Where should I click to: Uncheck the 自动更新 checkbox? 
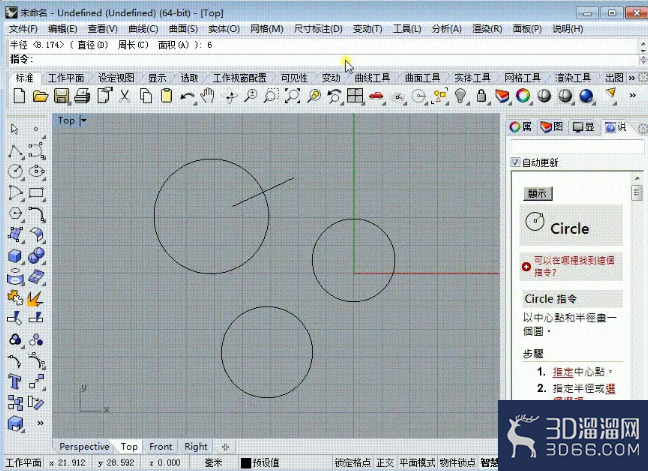pos(515,162)
